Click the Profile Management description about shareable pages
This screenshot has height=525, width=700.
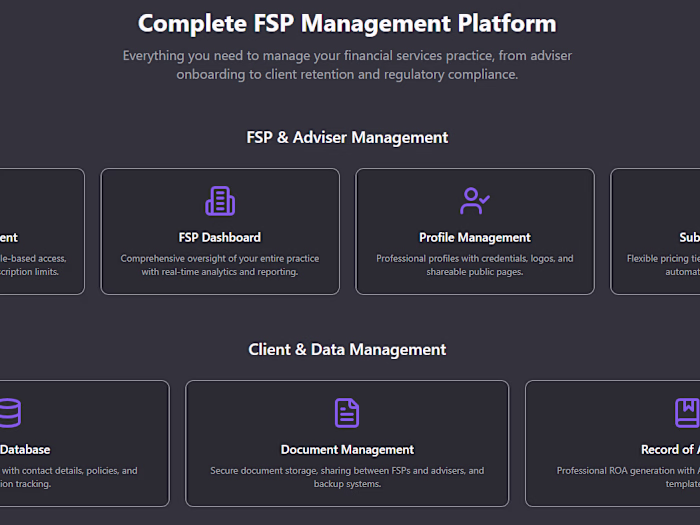point(475,265)
